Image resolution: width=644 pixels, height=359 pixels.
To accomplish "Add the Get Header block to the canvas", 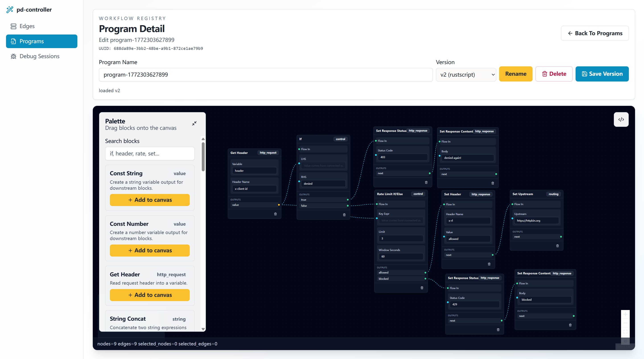I will coord(150,295).
